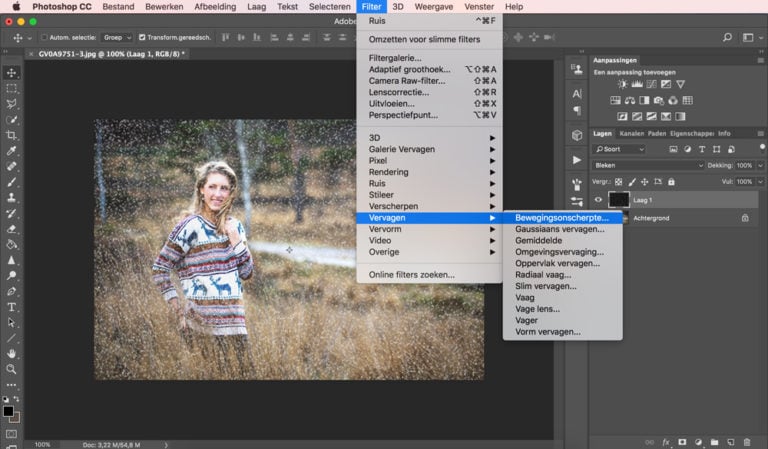Image resolution: width=768 pixels, height=449 pixels.
Task: Expand the Rendering submenu
Action: click(429, 172)
